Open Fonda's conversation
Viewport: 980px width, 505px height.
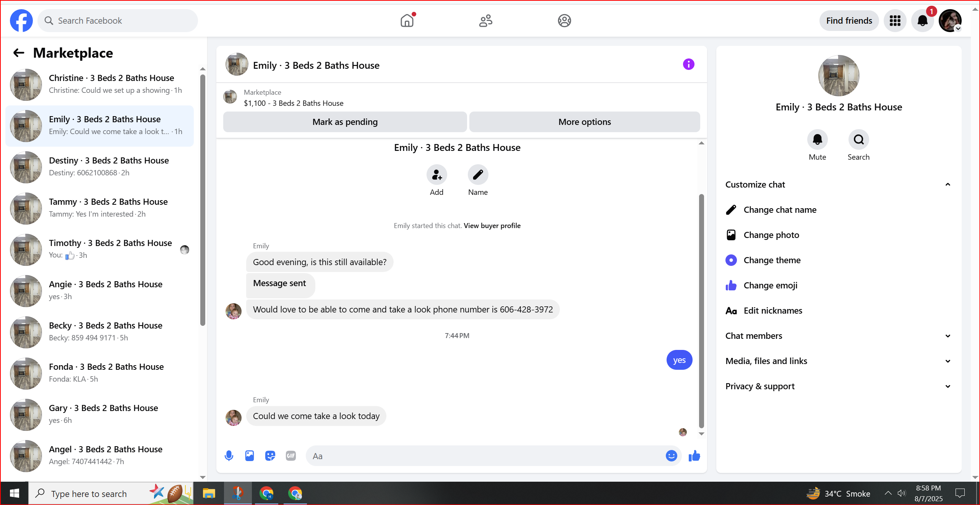[100, 373]
